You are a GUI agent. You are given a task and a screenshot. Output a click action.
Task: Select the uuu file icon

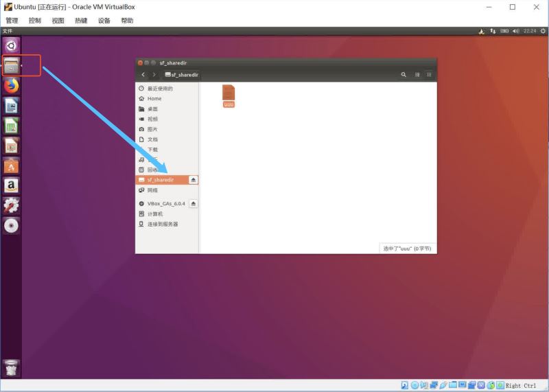(x=229, y=95)
